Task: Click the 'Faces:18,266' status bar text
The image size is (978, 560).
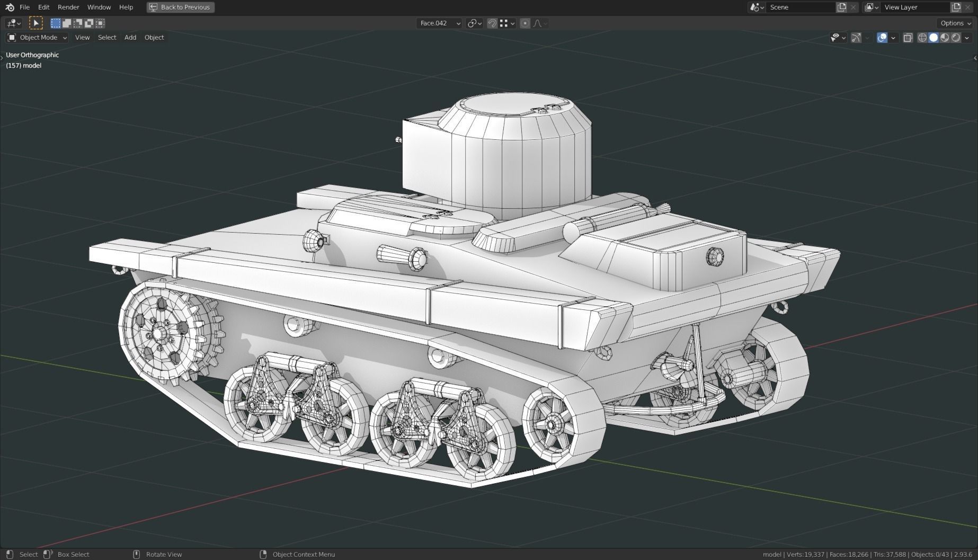Action: click(x=849, y=554)
